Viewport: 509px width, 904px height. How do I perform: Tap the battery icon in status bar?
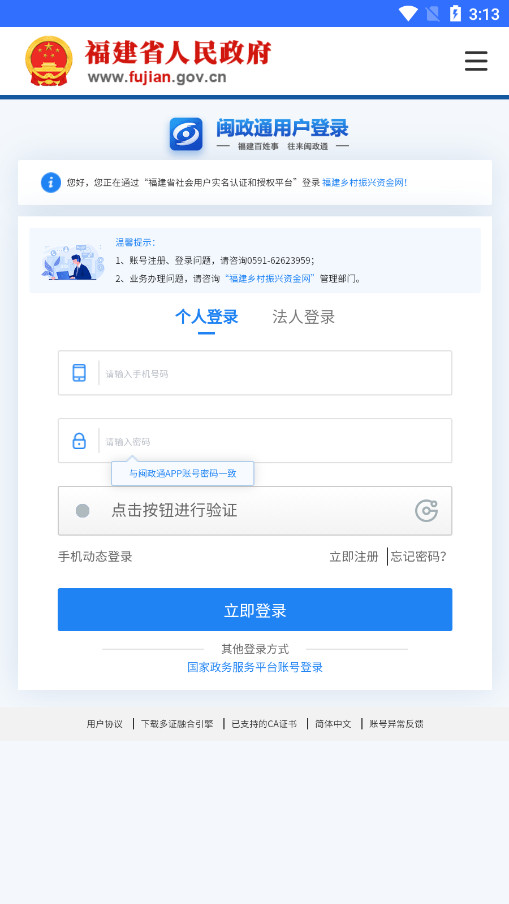455,14
